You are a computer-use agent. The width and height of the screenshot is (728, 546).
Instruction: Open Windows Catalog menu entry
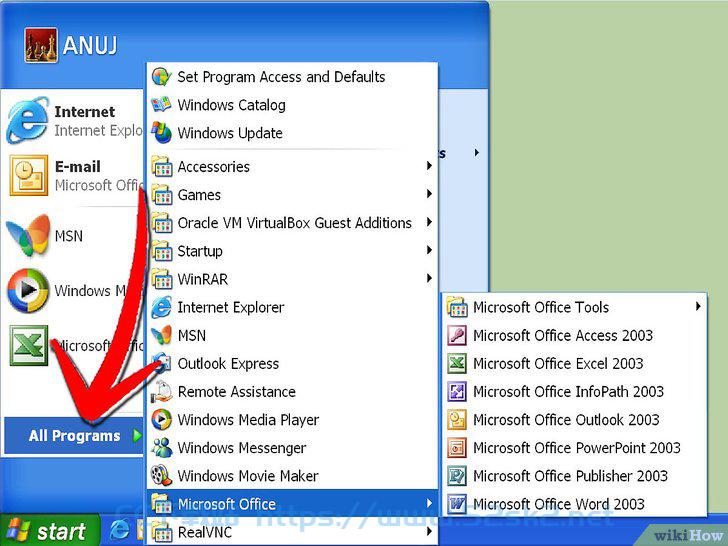[x=292, y=104]
